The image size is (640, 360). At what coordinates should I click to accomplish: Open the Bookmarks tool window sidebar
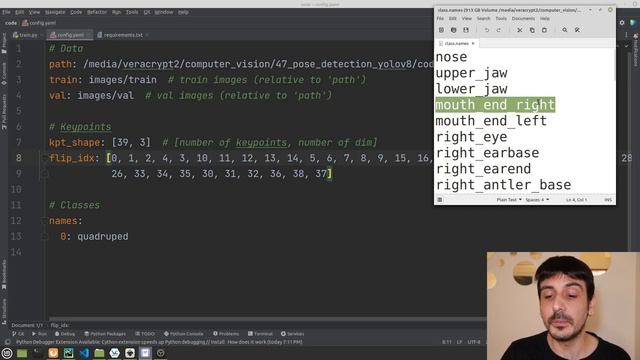tap(4, 274)
